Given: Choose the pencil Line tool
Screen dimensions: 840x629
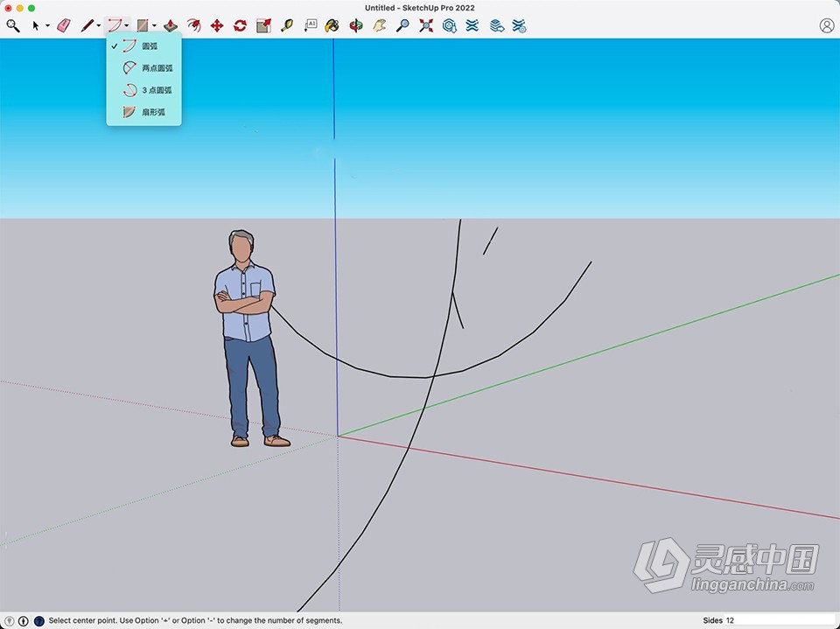Looking at the screenshot, I should point(87,25).
